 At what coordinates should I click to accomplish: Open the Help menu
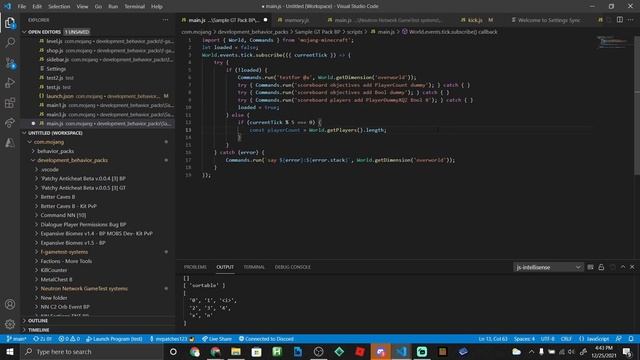(x=157, y=7)
